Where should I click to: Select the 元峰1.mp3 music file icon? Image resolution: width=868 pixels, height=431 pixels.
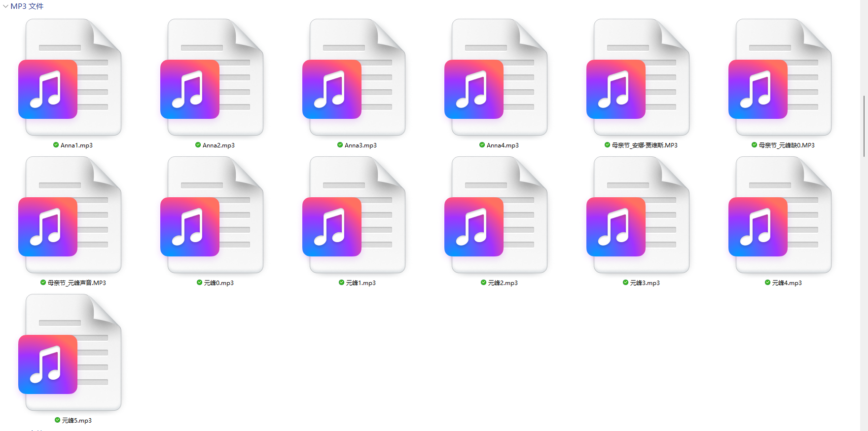tap(354, 215)
